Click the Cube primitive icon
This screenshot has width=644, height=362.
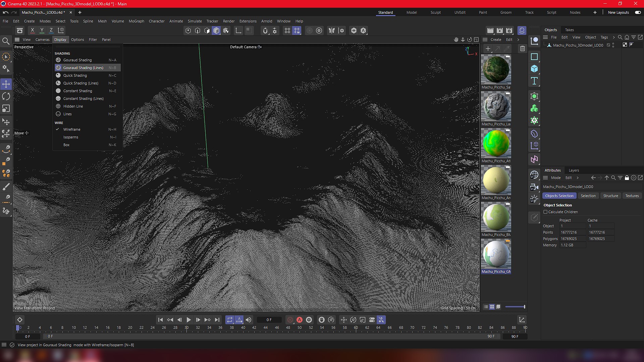coord(534,69)
